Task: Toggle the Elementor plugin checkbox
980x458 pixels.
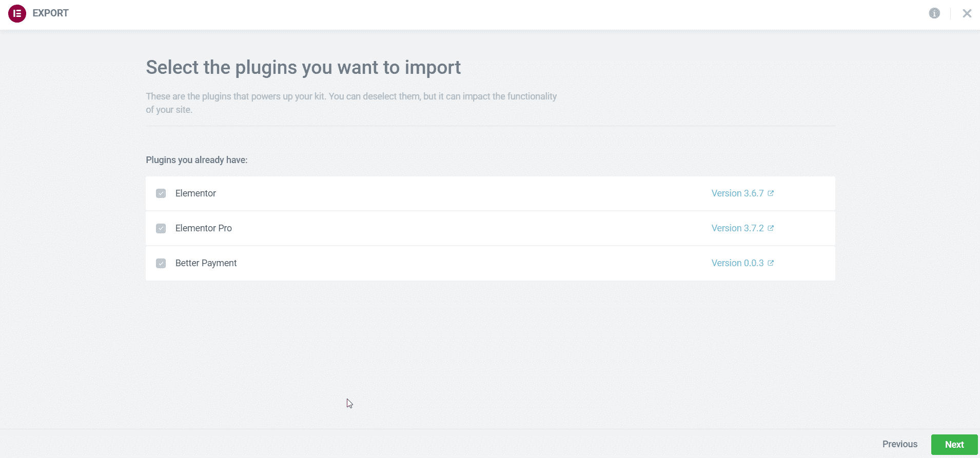Action: point(161,193)
